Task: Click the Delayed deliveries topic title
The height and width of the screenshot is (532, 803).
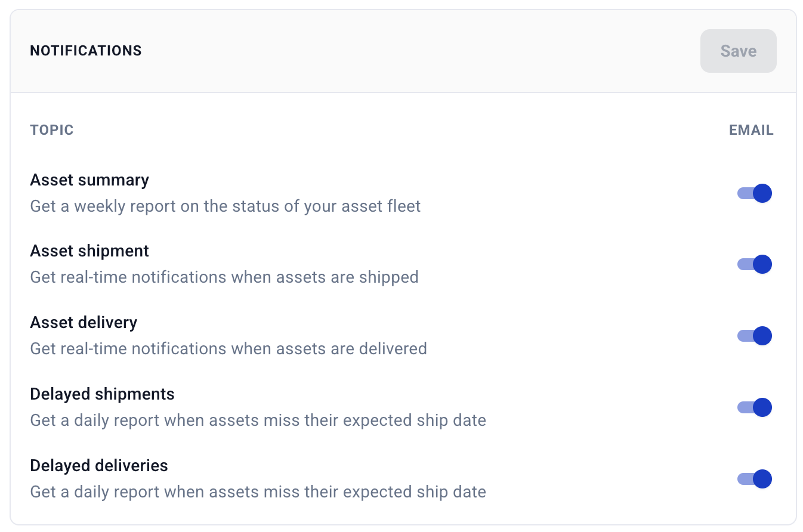Action: point(99,466)
